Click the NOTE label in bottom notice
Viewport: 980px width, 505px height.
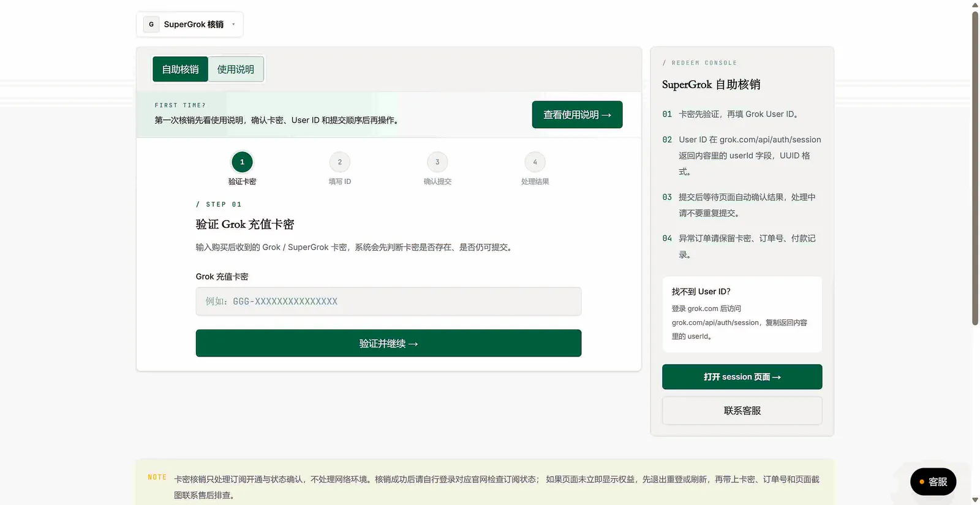pyautogui.click(x=157, y=477)
